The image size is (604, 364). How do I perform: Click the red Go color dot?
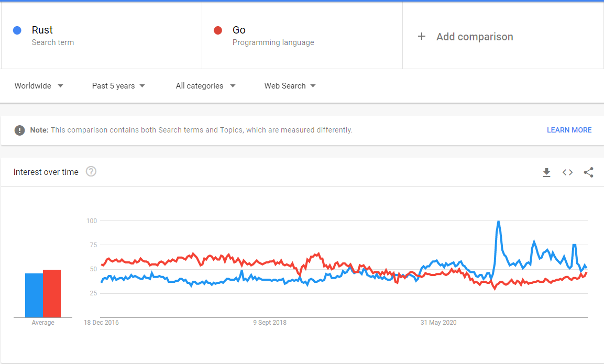218,30
